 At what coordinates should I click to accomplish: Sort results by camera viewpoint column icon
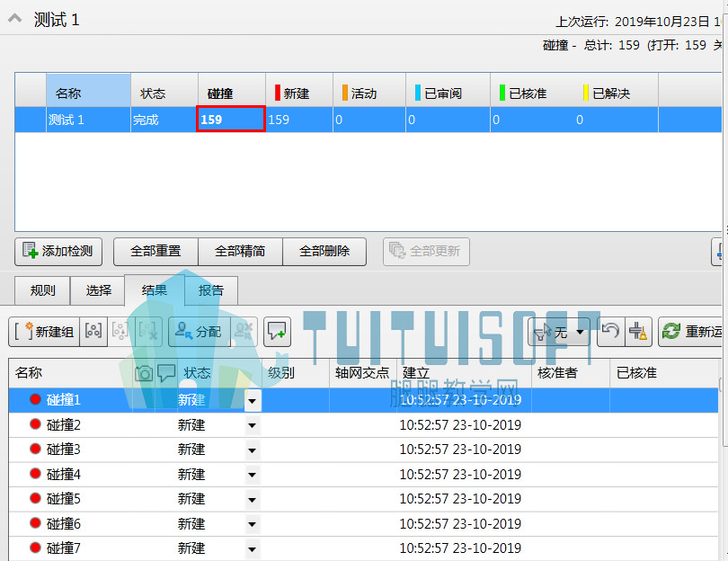pyautogui.click(x=144, y=373)
